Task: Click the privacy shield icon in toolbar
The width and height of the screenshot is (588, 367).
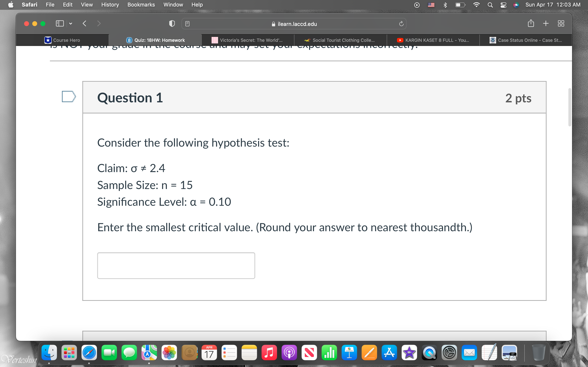Action: coord(172,23)
